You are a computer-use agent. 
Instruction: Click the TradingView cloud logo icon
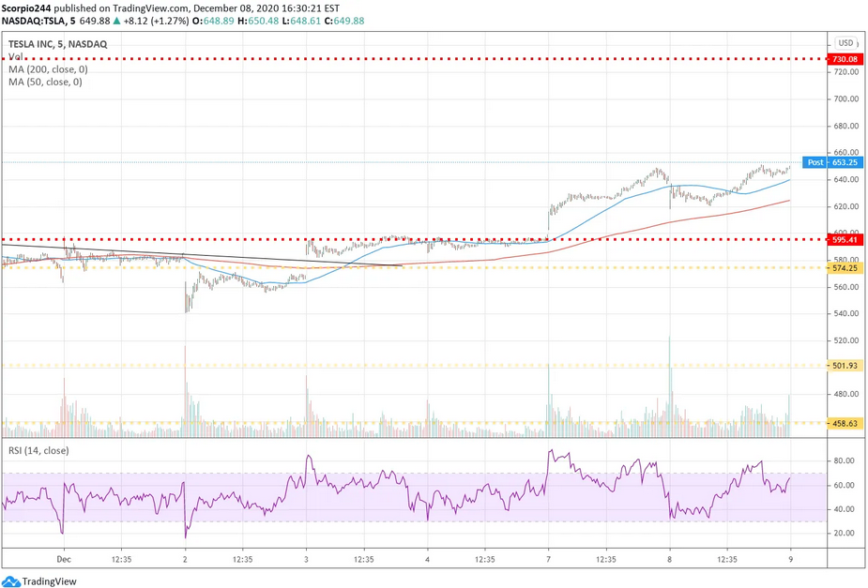click(x=11, y=581)
